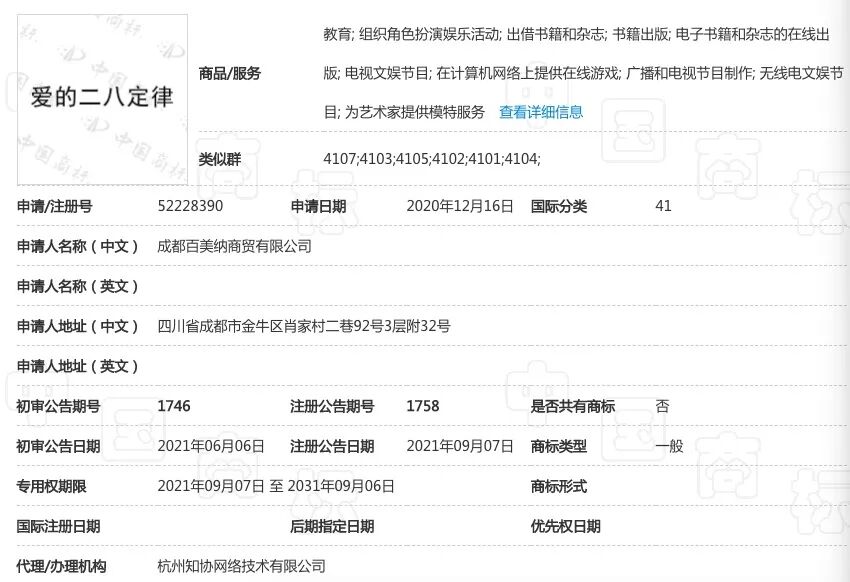Click initial announcement number 1746
The image size is (850, 582).
(171, 406)
